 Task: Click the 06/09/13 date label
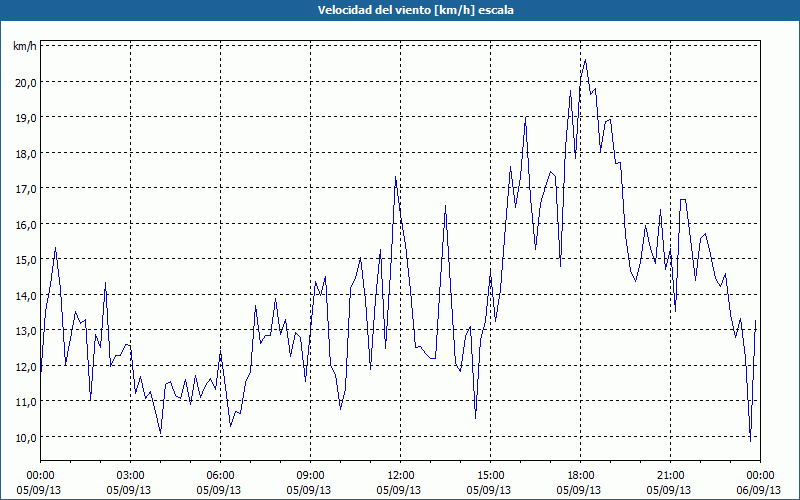[758, 490]
